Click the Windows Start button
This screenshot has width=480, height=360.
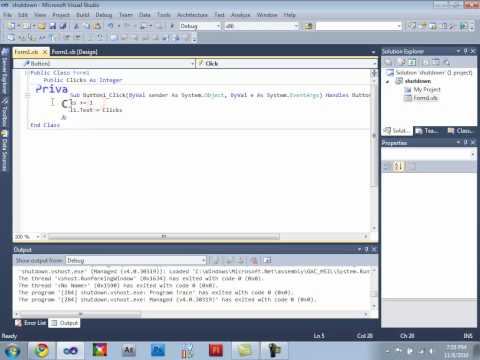point(13,351)
